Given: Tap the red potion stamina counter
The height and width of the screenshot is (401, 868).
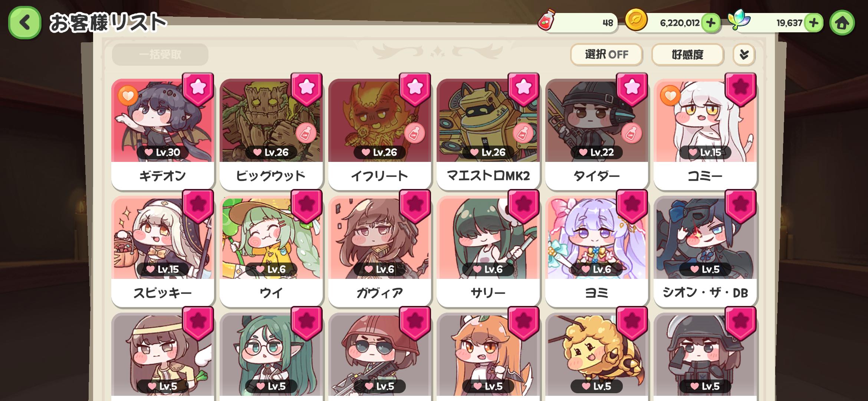Looking at the screenshot, I should (x=578, y=23).
